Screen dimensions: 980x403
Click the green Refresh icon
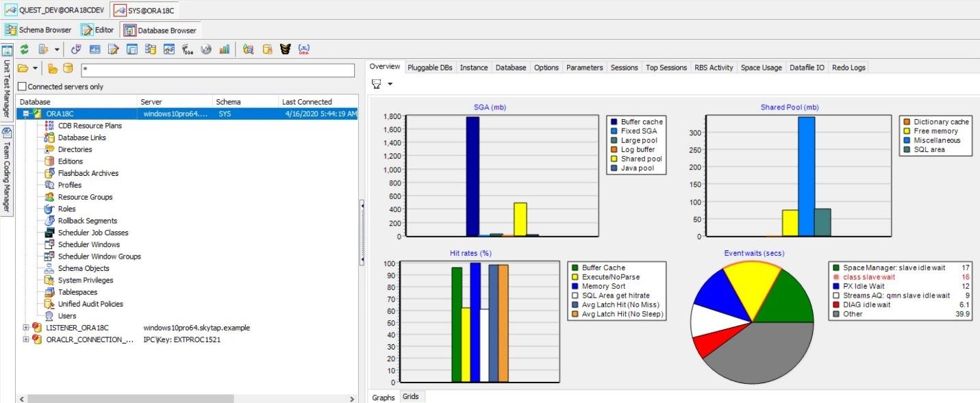point(24,49)
